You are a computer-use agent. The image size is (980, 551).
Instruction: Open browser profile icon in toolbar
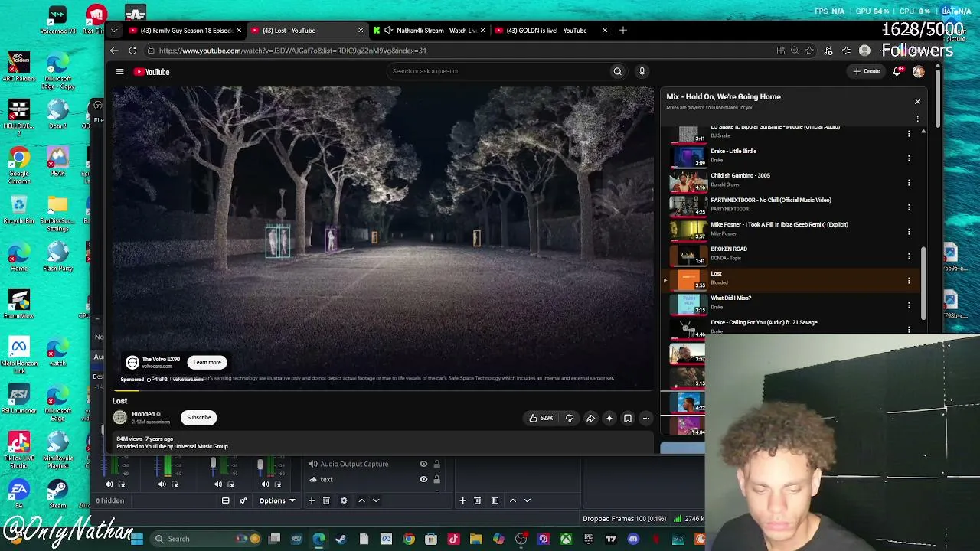click(x=864, y=51)
